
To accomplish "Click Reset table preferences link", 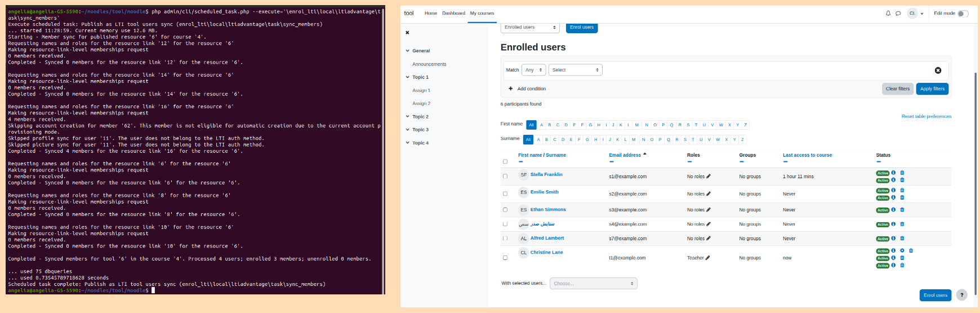I will coord(926,117).
